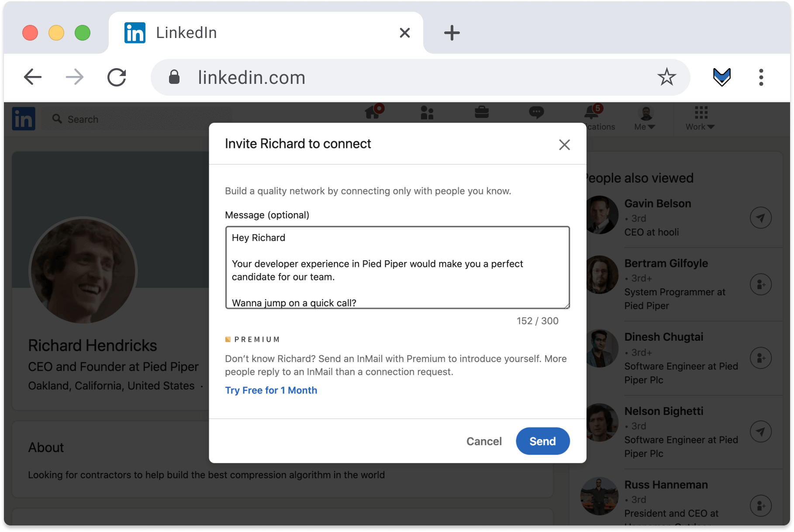Click the browser back arrow
Image resolution: width=794 pixels, height=532 pixels.
coord(33,77)
